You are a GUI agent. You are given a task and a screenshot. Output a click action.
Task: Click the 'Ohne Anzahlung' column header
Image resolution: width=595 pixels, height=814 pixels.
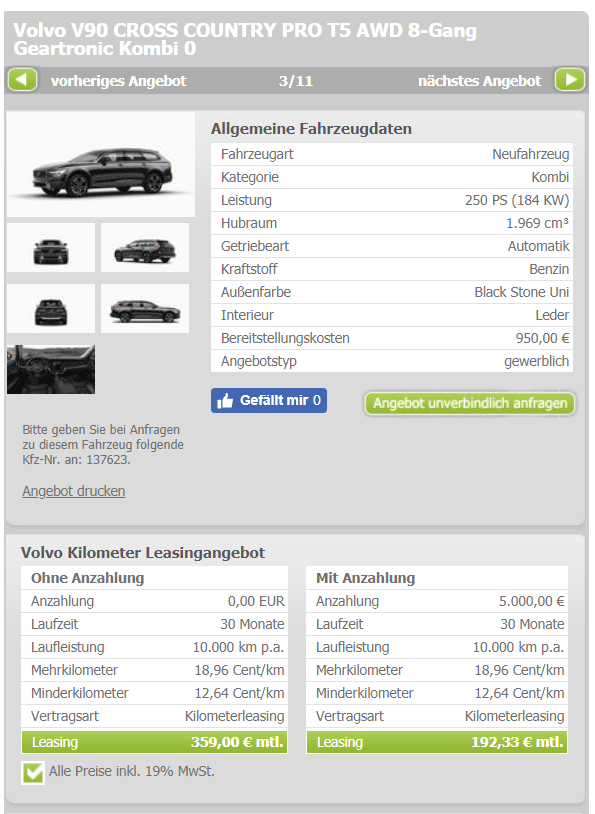pyautogui.click(x=87, y=578)
